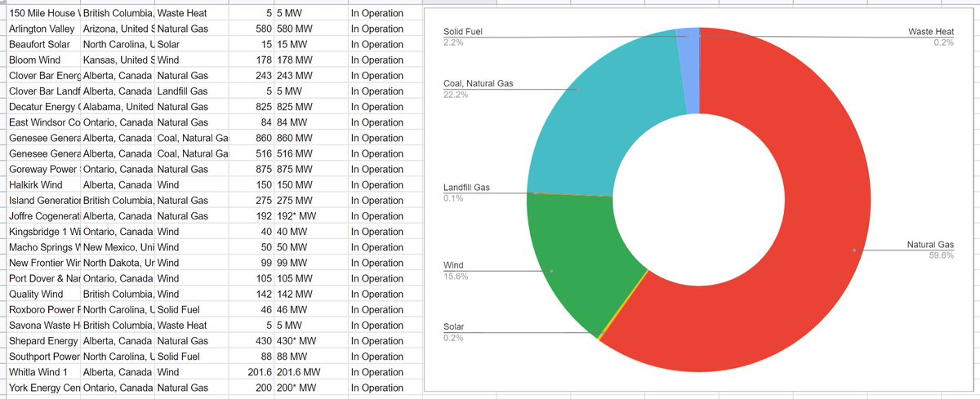Screen dimensions: 980x399
Task: Click the Solar chart label
Action: [x=453, y=327]
